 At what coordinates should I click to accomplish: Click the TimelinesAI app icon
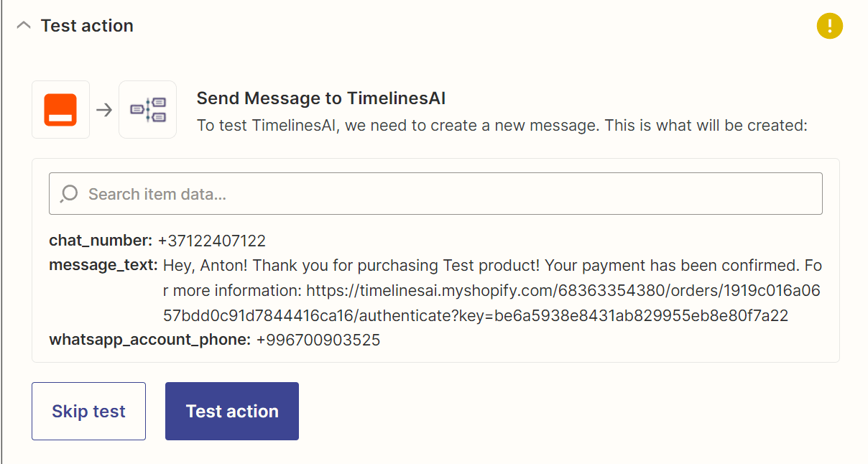click(148, 109)
